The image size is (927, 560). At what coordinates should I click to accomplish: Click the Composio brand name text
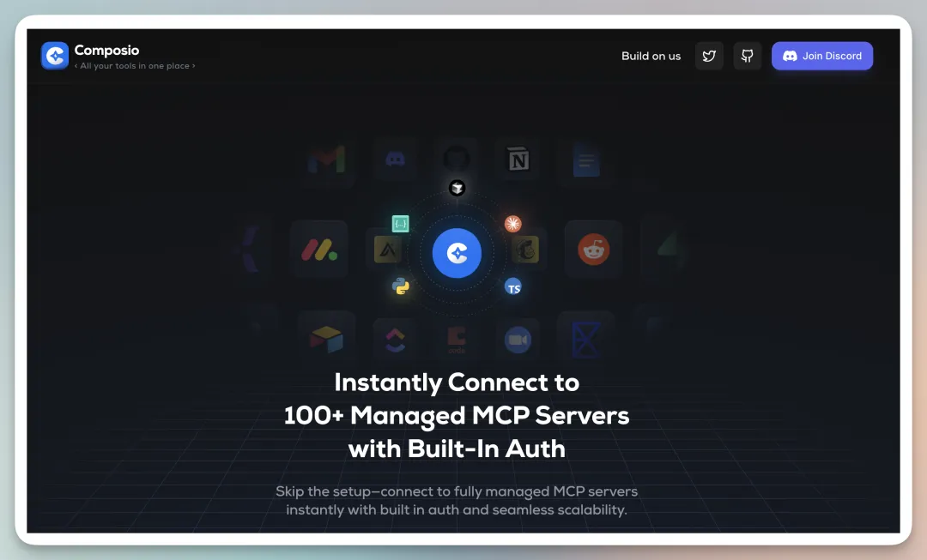tap(107, 51)
